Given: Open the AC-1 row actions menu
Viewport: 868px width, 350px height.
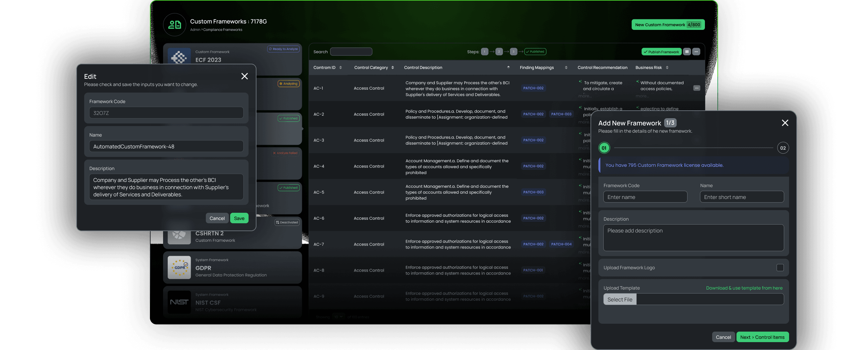Looking at the screenshot, I should (696, 88).
